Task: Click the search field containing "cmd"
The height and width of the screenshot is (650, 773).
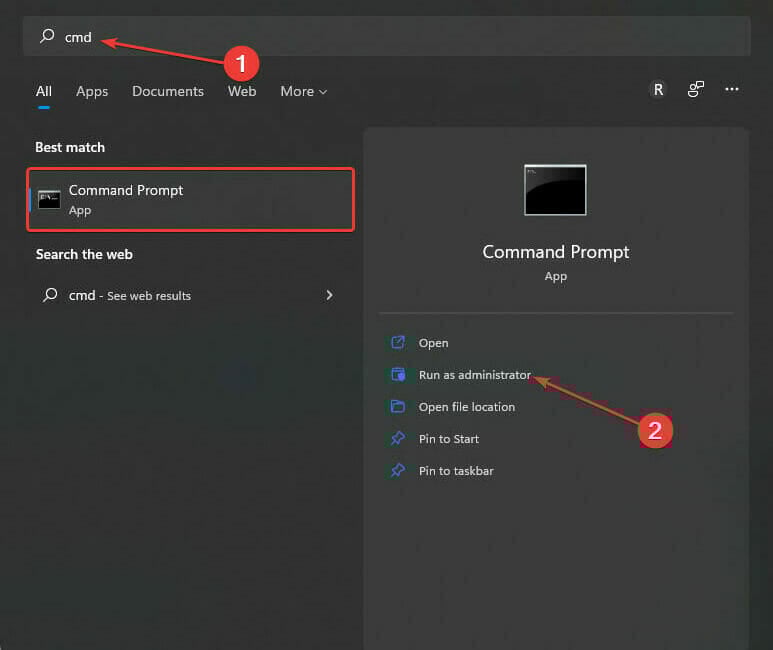Action: coord(400,36)
